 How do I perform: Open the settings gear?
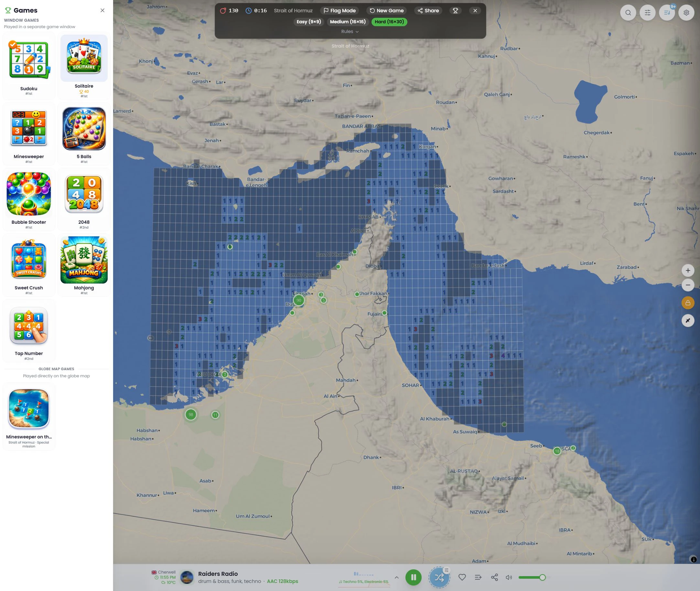687,13
